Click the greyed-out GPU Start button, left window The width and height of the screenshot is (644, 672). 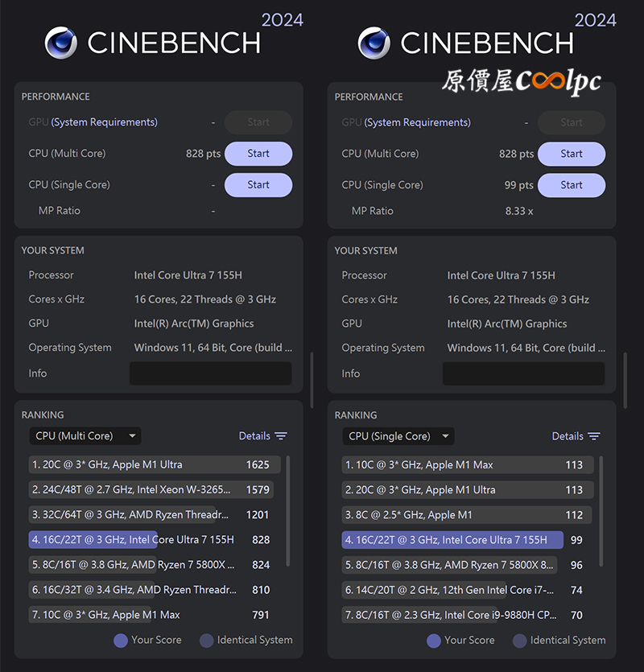[258, 122]
